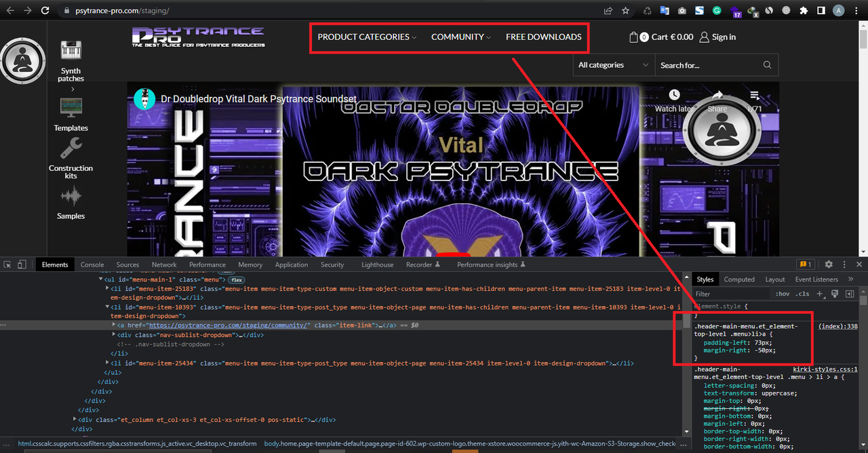Open the (index):338 source link

[838, 326]
